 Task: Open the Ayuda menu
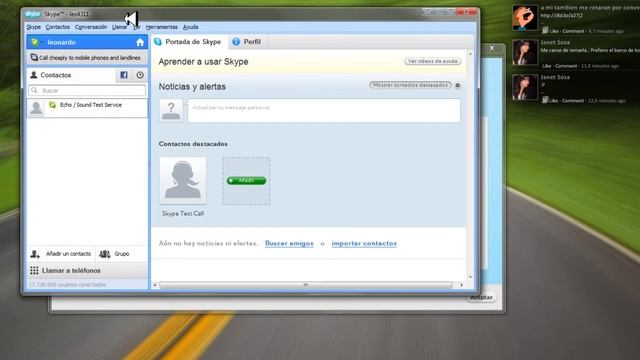pyautogui.click(x=190, y=27)
